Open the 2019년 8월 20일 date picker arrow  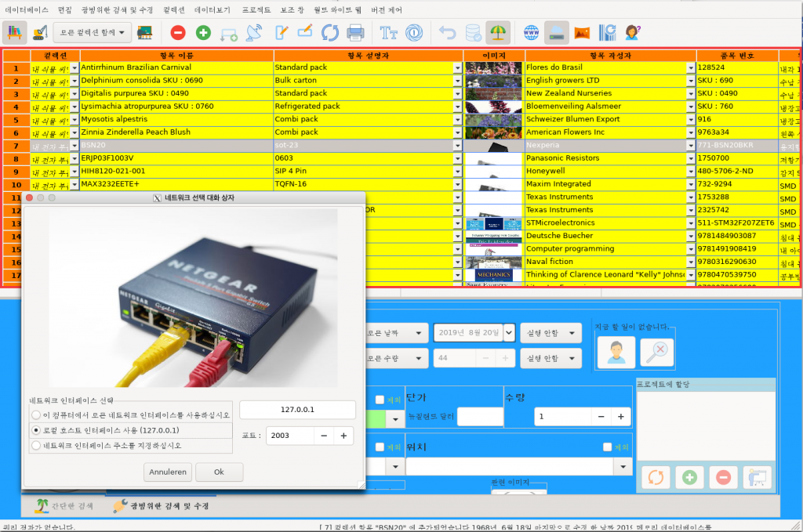pyautogui.click(x=509, y=333)
